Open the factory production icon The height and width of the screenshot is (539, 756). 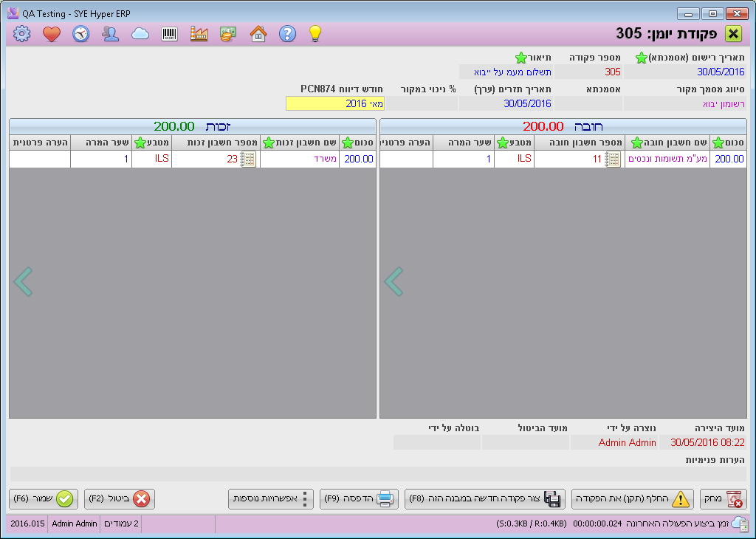199,34
